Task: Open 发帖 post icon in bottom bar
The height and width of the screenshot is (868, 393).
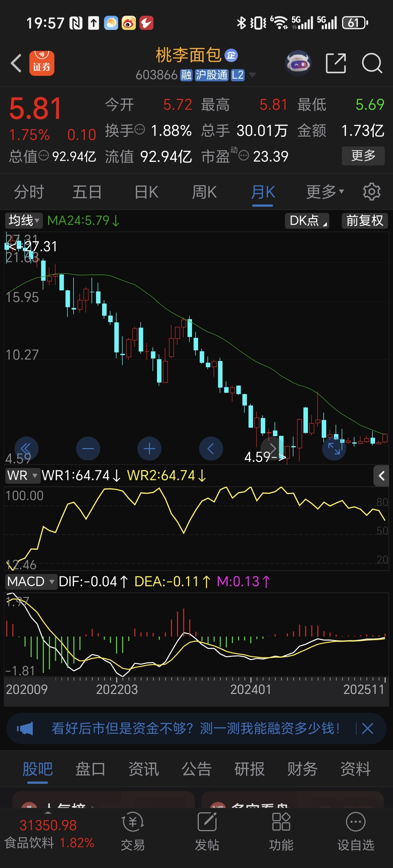Action: pyautogui.click(x=207, y=831)
